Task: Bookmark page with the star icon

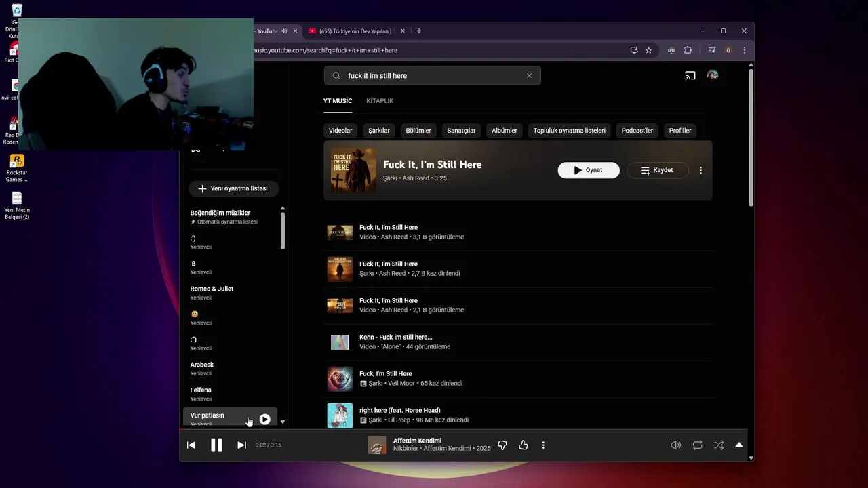Action: (x=648, y=50)
